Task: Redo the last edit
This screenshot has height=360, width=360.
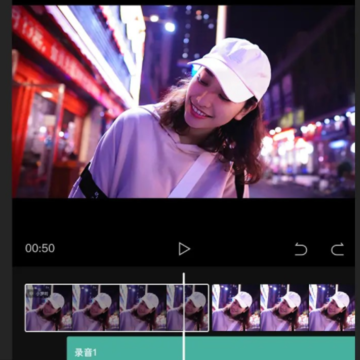Action: tap(337, 249)
